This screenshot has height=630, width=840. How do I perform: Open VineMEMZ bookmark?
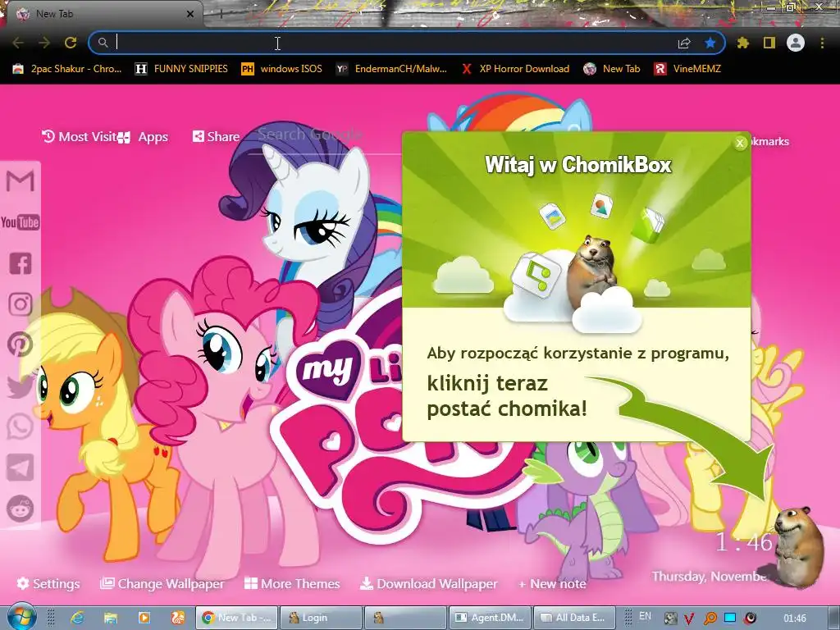coord(688,69)
